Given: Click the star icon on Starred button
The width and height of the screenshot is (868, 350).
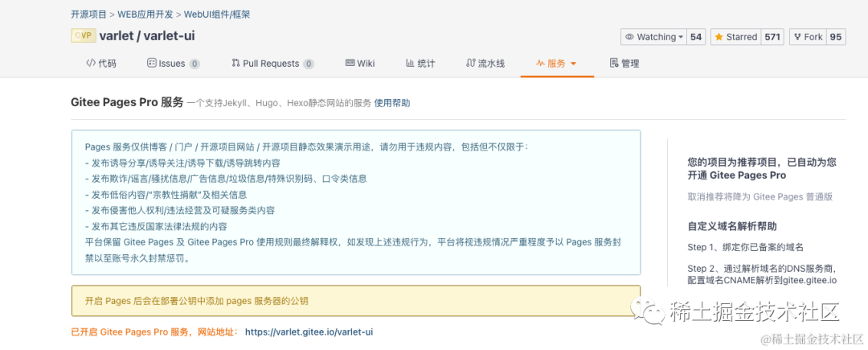Looking at the screenshot, I should coord(719,37).
